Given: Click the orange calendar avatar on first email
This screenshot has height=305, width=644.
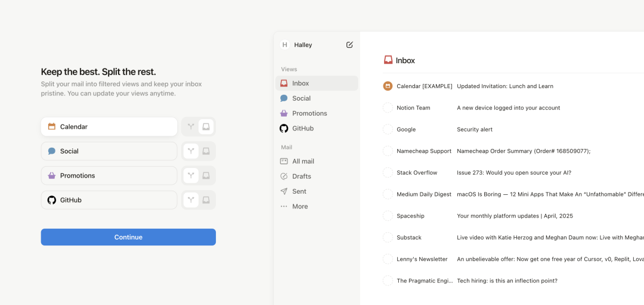Looking at the screenshot, I should [388, 86].
